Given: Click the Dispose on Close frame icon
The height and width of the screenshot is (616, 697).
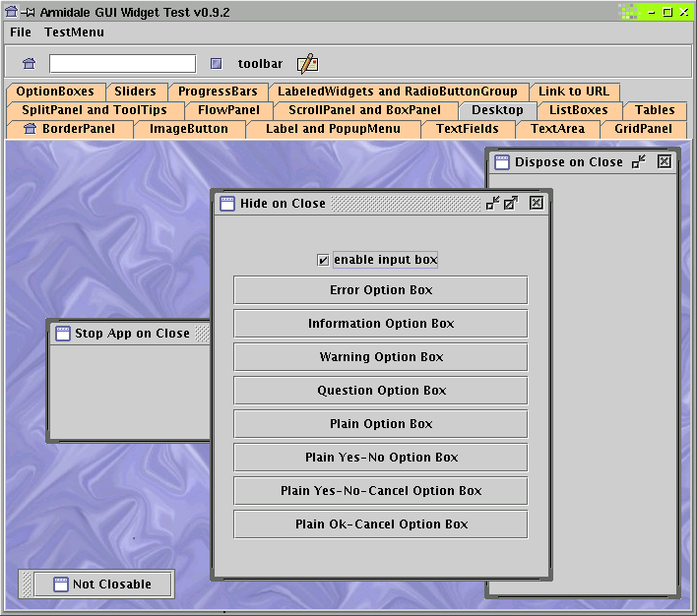Looking at the screenshot, I should coord(502,162).
